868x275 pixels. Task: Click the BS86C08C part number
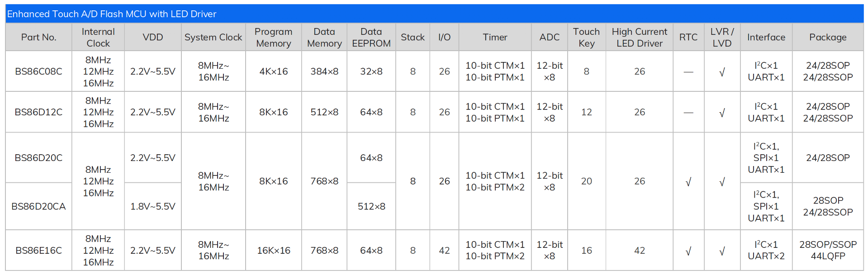[38, 71]
